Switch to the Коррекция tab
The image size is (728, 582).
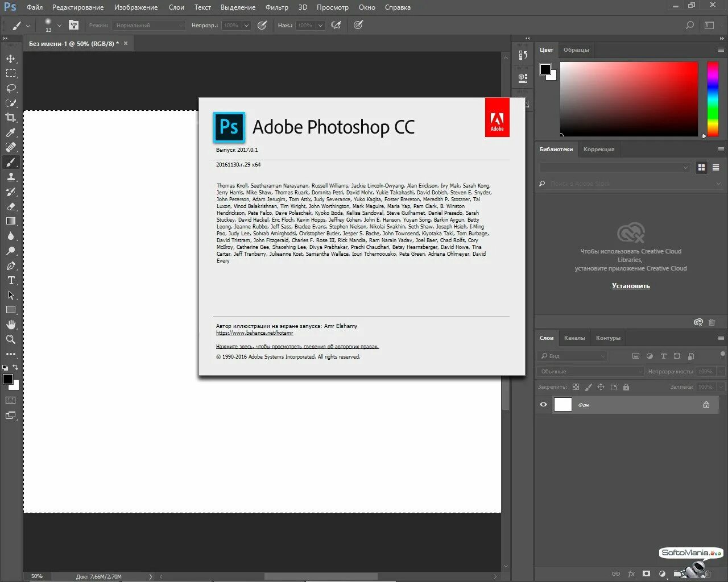click(x=599, y=149)
